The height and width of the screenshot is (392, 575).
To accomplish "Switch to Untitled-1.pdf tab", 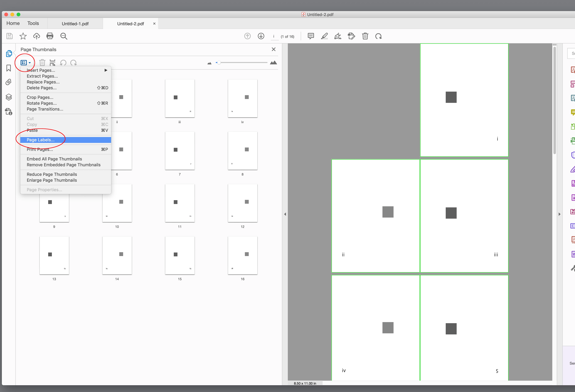I will pyautogui.click(x=75, y=24).
